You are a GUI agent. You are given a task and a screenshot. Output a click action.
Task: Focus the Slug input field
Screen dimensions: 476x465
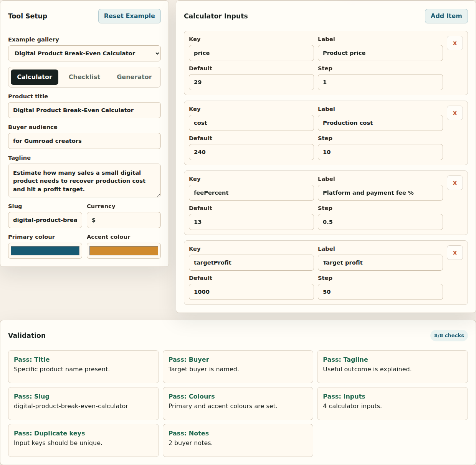pos(45,220)
